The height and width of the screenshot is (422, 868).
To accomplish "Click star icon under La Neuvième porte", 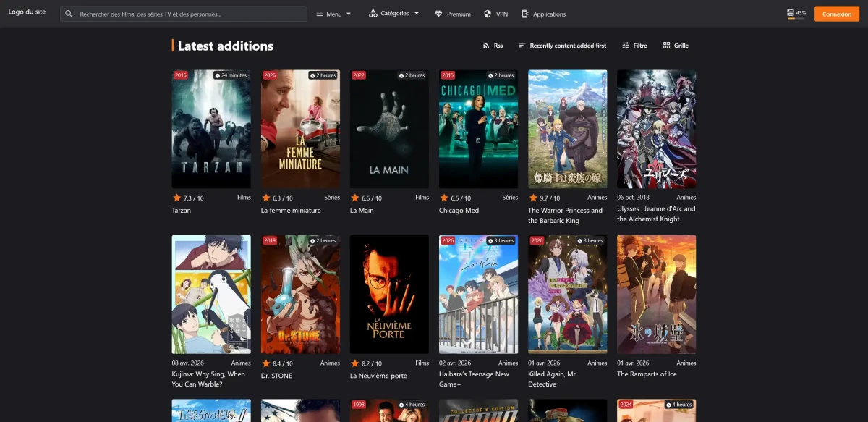I will point(354,363).
